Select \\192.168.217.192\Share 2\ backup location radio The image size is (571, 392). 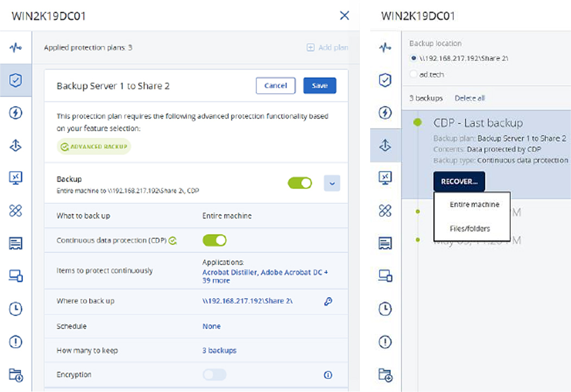[x=413, y=58]
